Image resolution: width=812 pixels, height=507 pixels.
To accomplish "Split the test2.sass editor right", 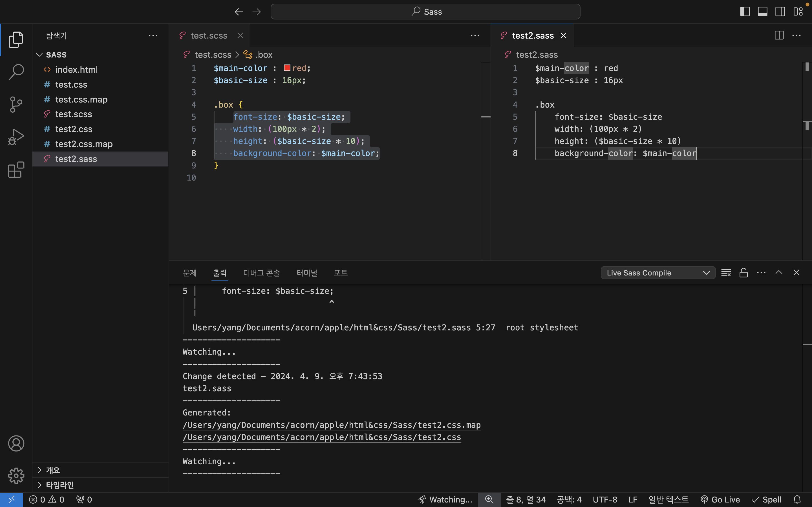I will [779, 35].
